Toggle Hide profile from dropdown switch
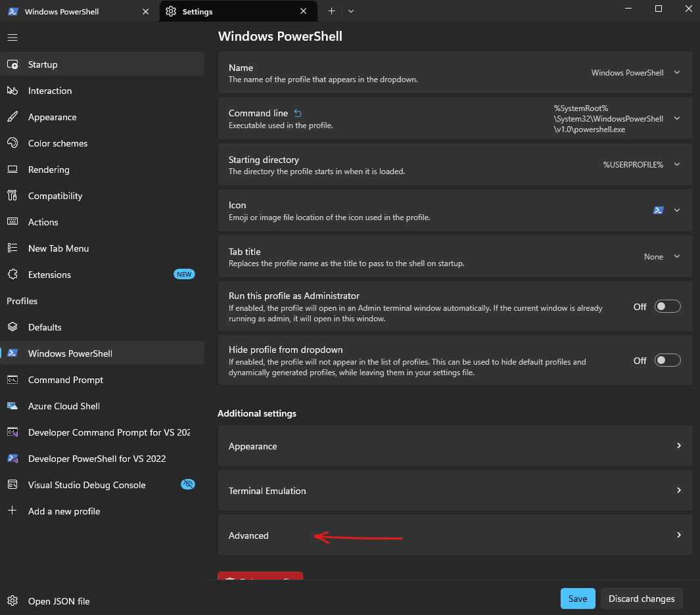Image resolution: width=700 pixels, height=615 pixels. [x=667, y=360]
